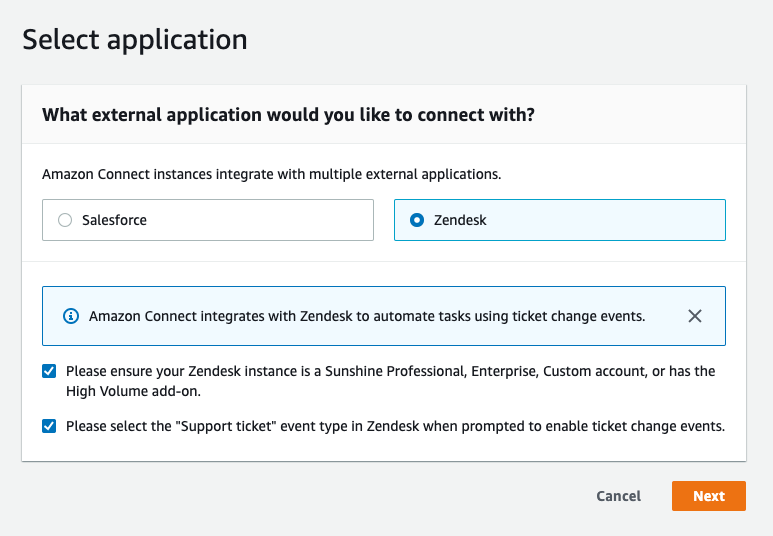Click the "Sunshine Professional, Enterprise" label line

(x=390, y=371)
